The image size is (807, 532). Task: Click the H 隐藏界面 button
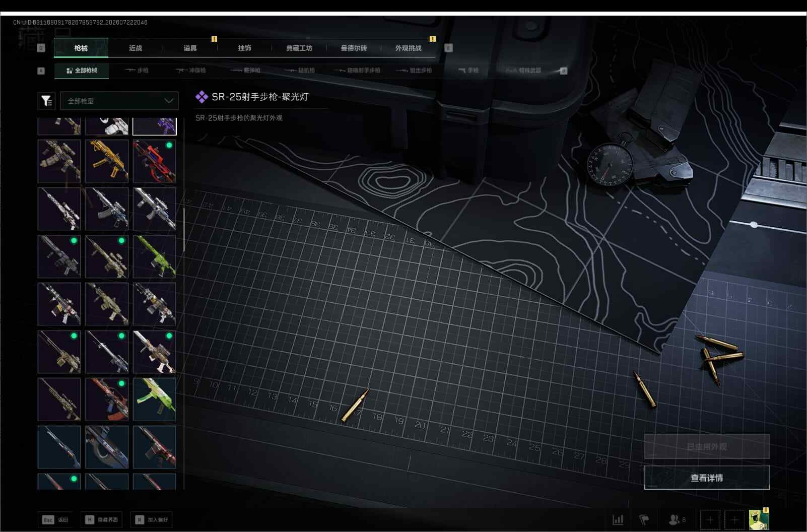click(x=101, y=519)
